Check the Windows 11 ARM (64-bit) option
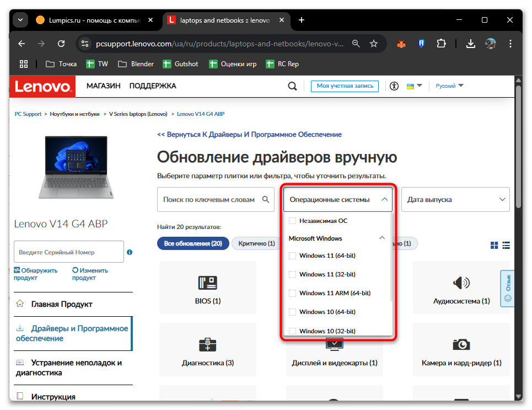Screen dimensions: 532x410 click(292, 293)
